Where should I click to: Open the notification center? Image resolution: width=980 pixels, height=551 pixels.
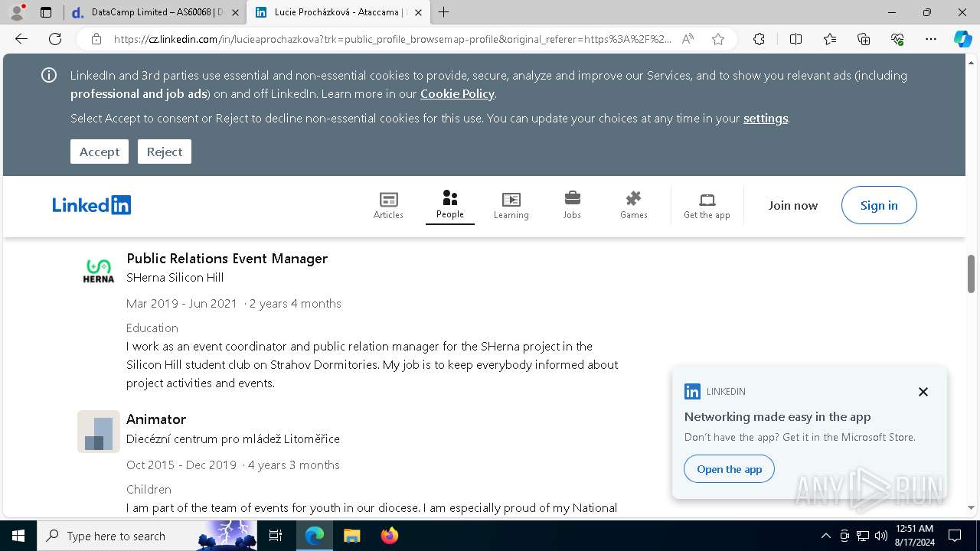click(955, 536)
